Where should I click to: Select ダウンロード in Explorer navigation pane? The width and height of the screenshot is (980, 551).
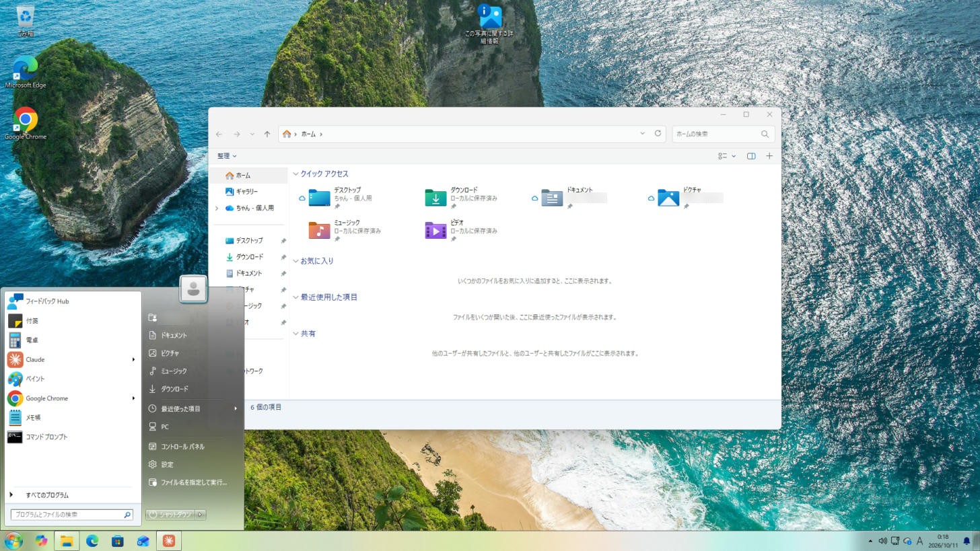(248, 257)
